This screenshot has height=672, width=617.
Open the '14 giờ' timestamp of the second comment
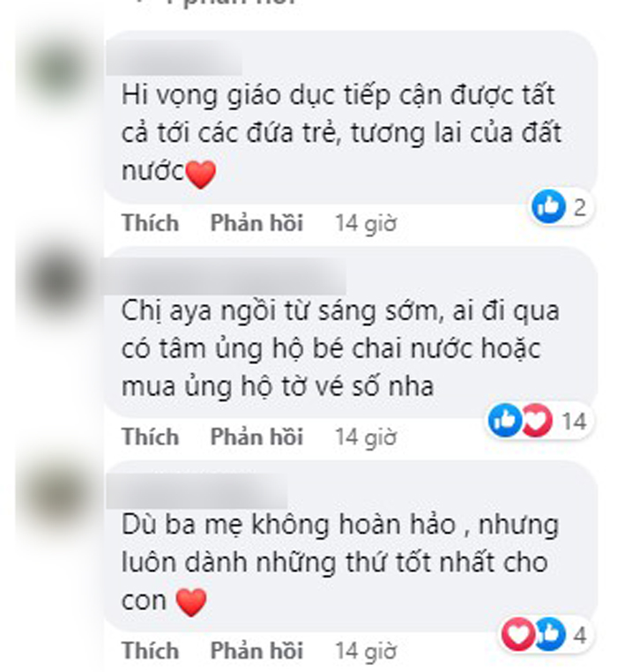[x=366, y=437]
